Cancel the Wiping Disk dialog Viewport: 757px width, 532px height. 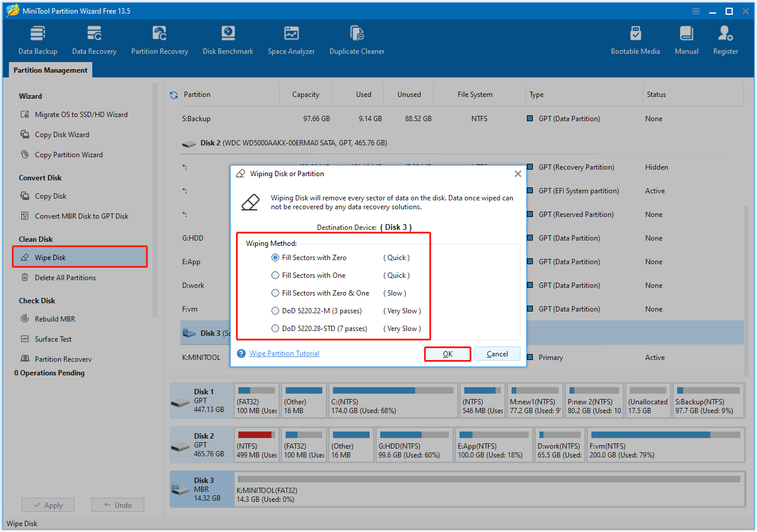497,353
